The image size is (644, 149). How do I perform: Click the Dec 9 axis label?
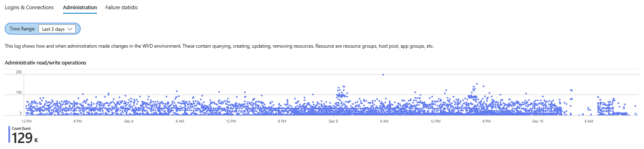pos(333,121)
